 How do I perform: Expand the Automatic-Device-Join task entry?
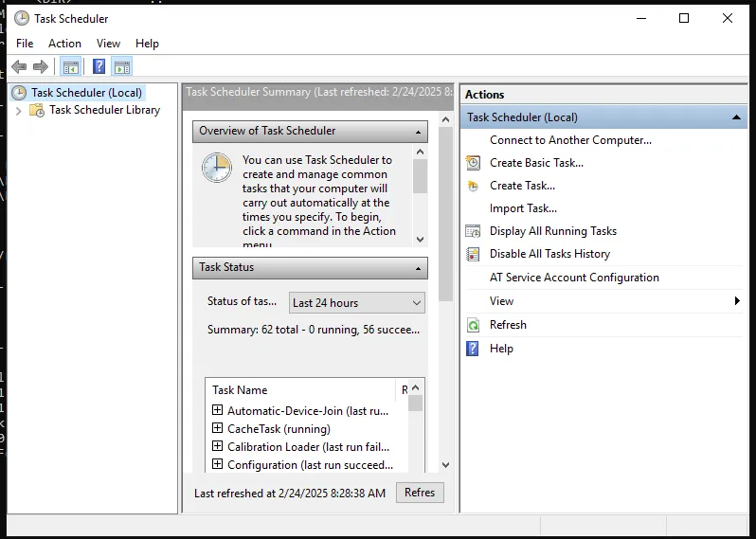(218, 410)
